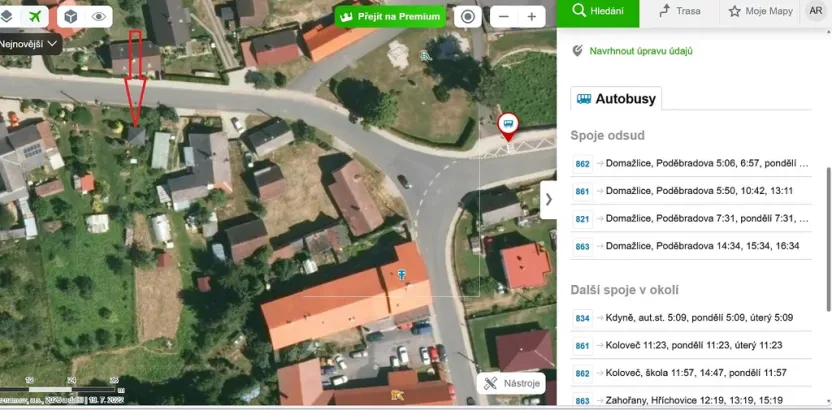Toggle panorama view eye icon
Screen dimensions: 832x410
pos(99,17)
